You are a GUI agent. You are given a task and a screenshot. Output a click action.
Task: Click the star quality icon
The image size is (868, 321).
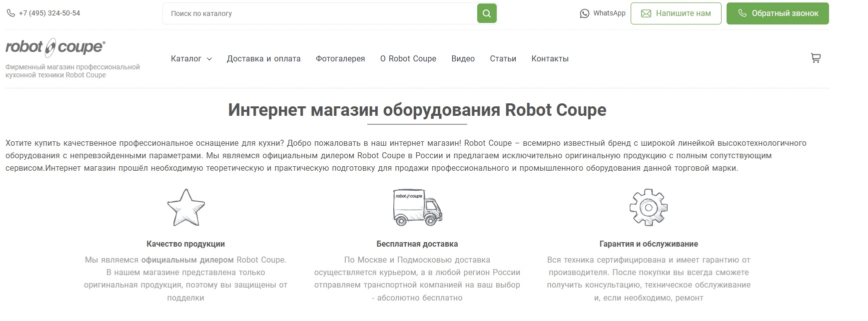[x=186, y=208]
